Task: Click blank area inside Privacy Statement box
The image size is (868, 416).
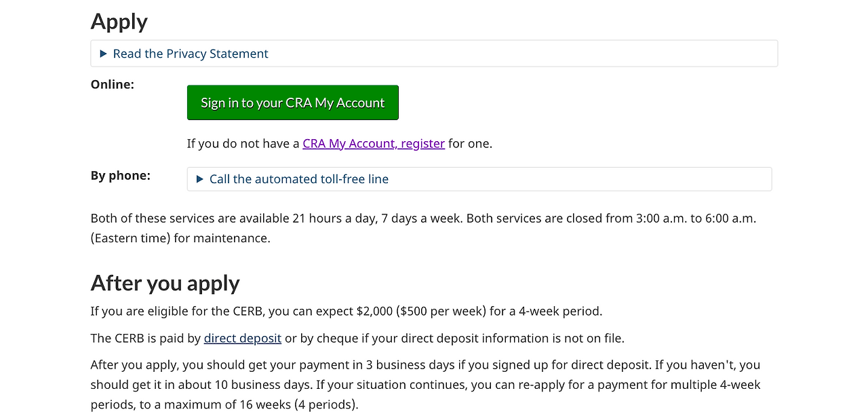Action: coord(522,54)
